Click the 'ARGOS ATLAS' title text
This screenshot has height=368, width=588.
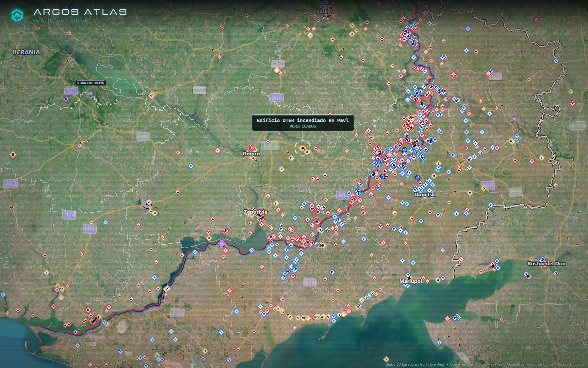[80, 12]
